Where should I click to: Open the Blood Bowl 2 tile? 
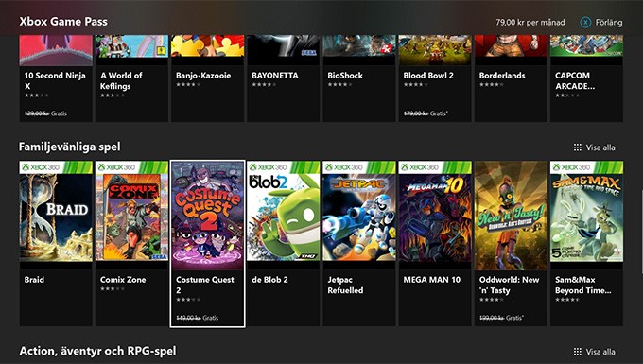(435, 78)
